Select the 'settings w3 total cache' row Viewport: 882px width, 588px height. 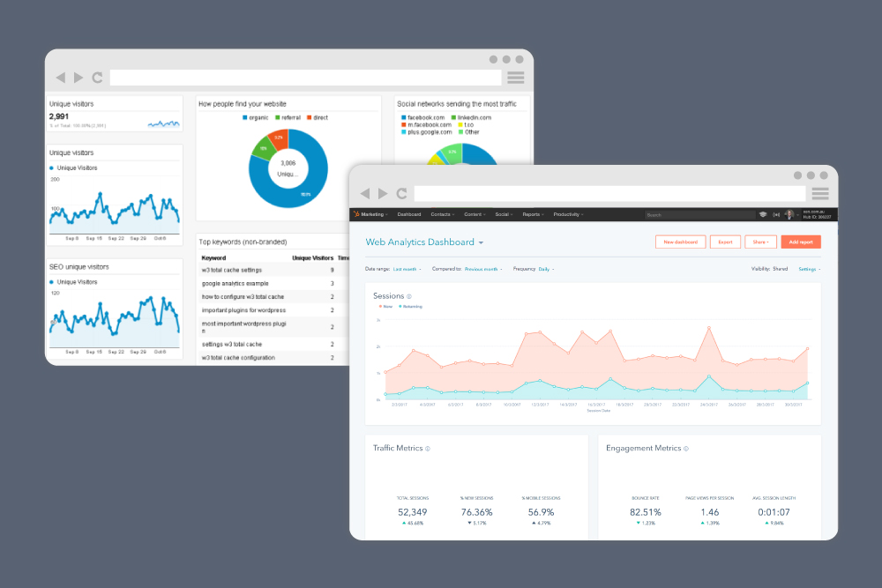pyautogui.click(x=274, y=344)
